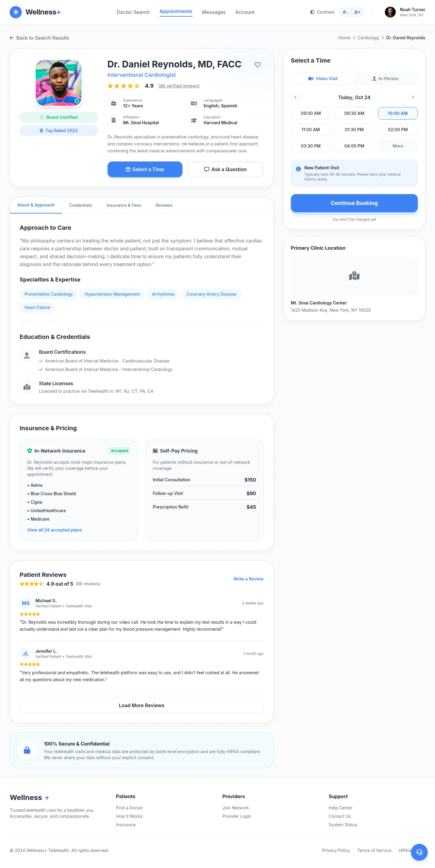Screen dimensions: 435x868
Task: Switch appointment type to In-Person
Action: point(386,79)
